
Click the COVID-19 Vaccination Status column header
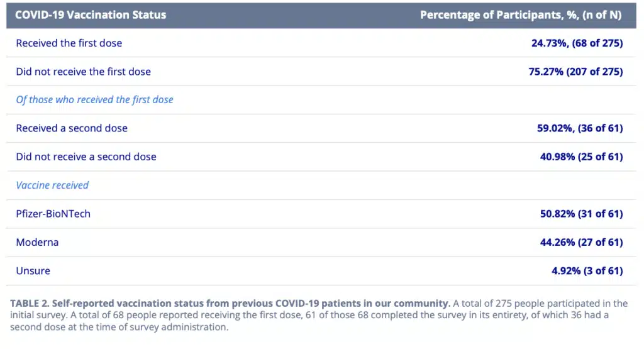click(x=91, y=15)
